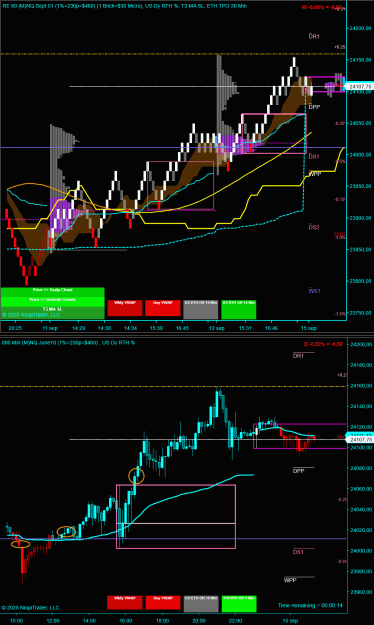The height and width of the screenshot is (625, 374).
Task: Click the Wkly VWAP box in the bottom chart
Action: (125, 602)
